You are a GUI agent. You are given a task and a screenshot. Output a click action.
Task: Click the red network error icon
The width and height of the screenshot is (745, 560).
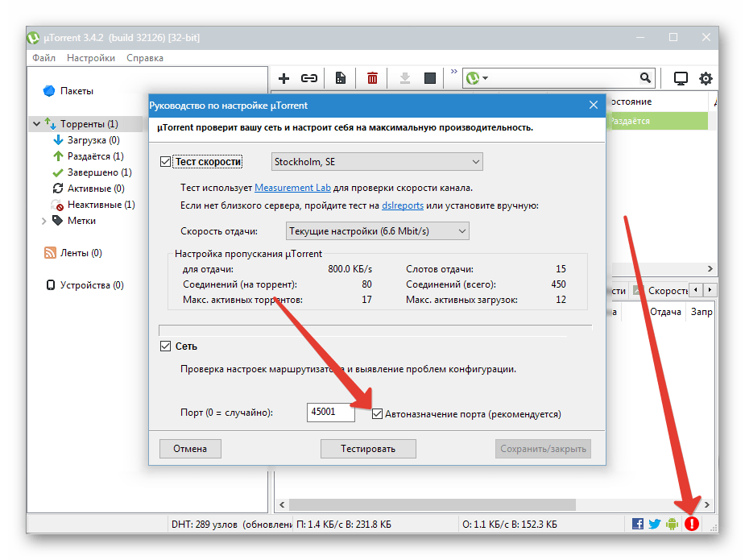click(x=691, y=524)
